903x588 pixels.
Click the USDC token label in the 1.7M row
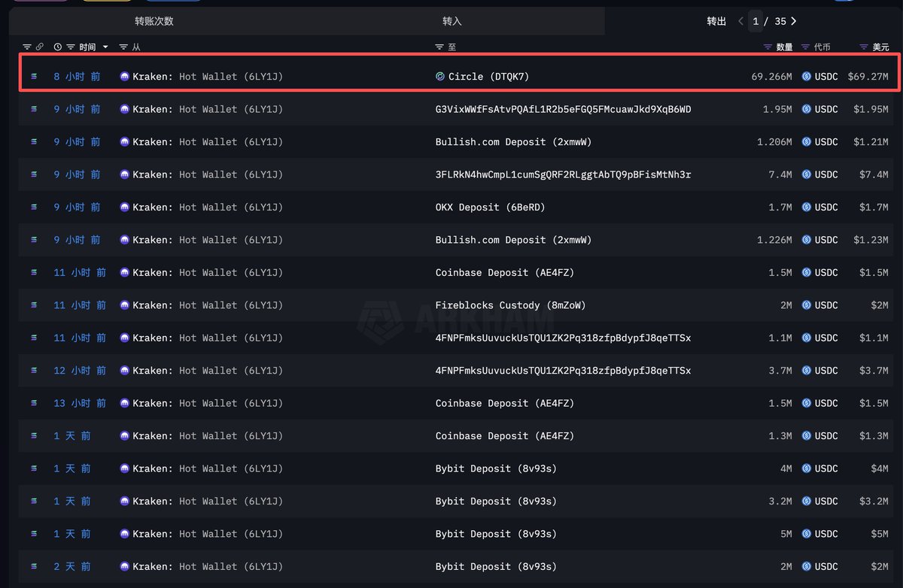(826, 207)
